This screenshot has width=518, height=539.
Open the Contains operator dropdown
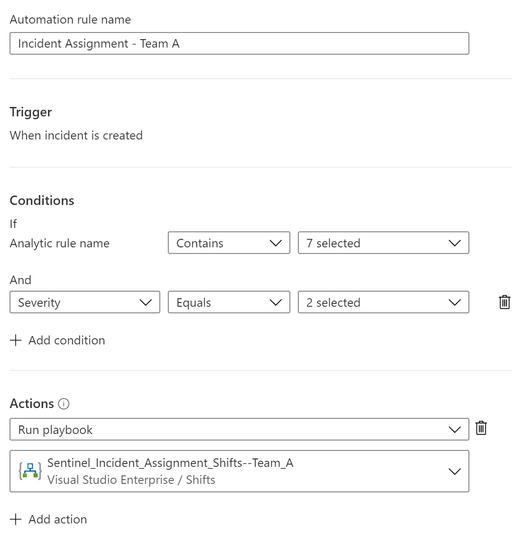coord(229,243)
